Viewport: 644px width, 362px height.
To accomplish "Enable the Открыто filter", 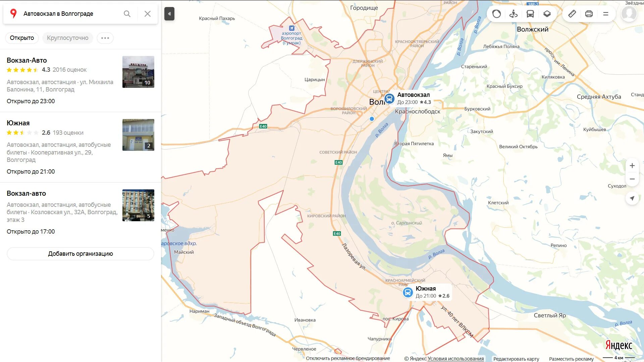I will (x=22, y=38).
